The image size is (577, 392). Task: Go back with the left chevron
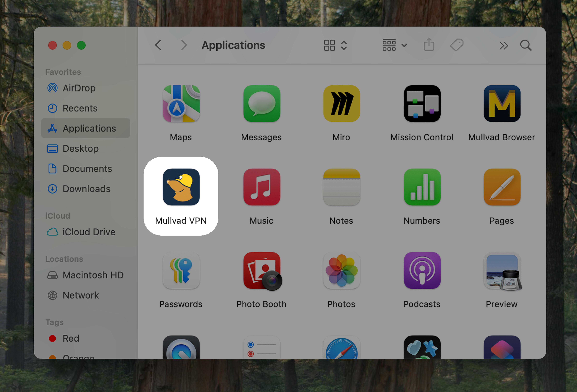(x=158, y=45)
